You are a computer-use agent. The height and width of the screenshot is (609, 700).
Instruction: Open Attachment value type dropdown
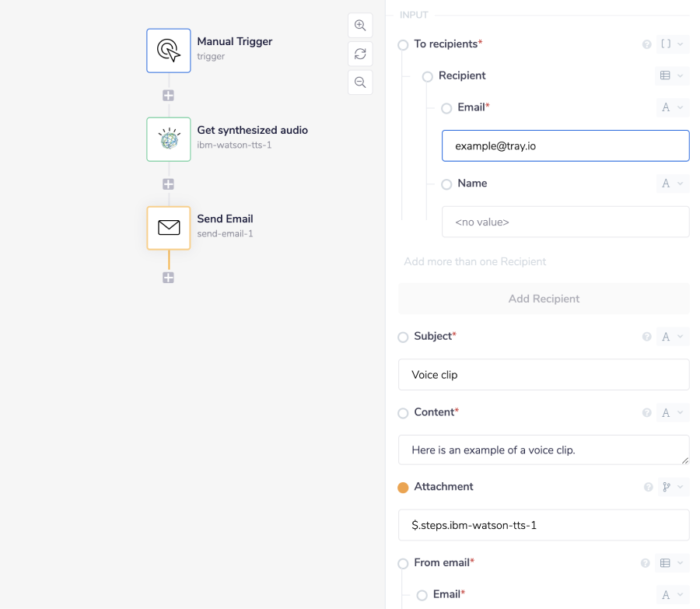672,487
